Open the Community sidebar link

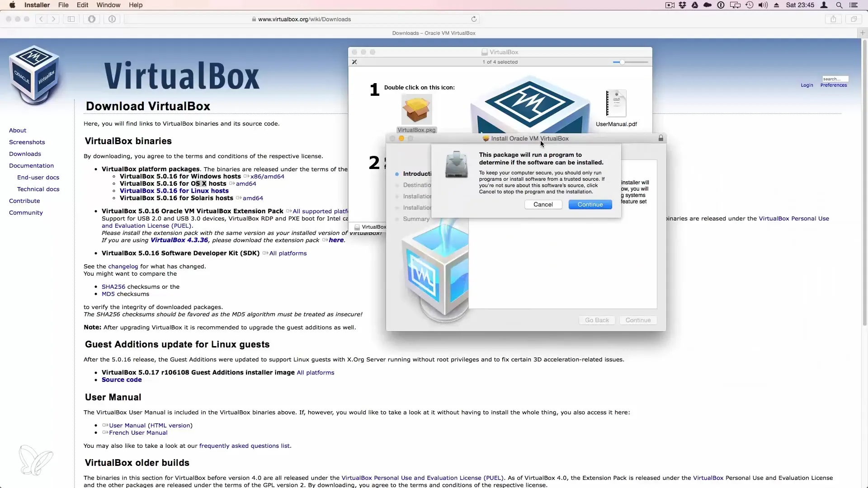tap(26, 212)
